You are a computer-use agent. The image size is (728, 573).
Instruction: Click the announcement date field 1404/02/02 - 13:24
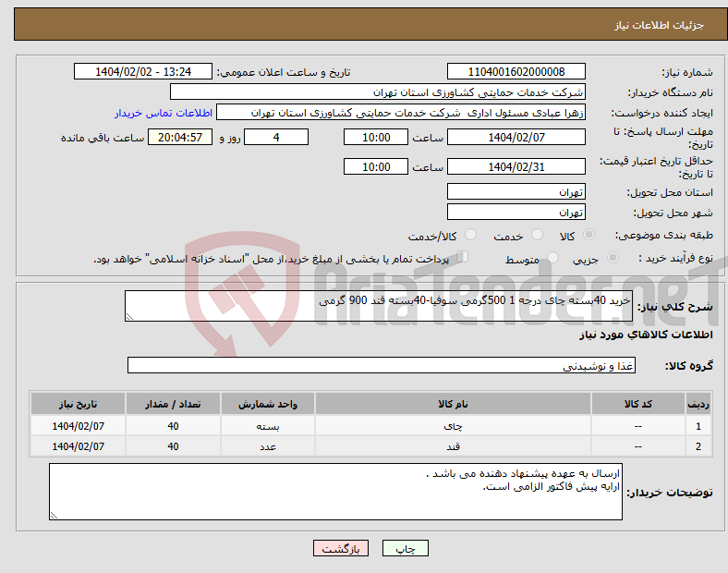(143, 72)
